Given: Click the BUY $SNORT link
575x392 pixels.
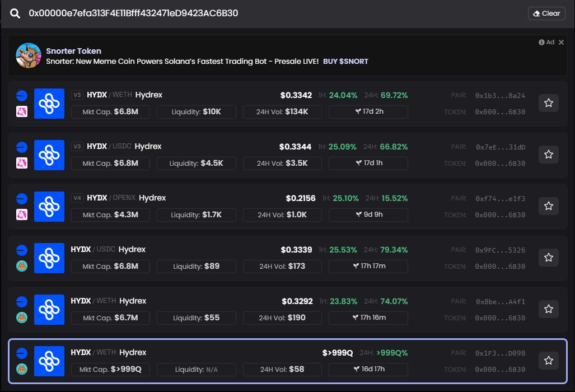Looking at the screenshot, I should click(345, 61).
